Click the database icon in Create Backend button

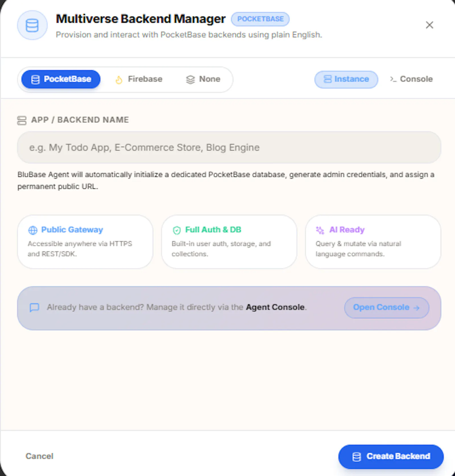click(x=357, y=457)
